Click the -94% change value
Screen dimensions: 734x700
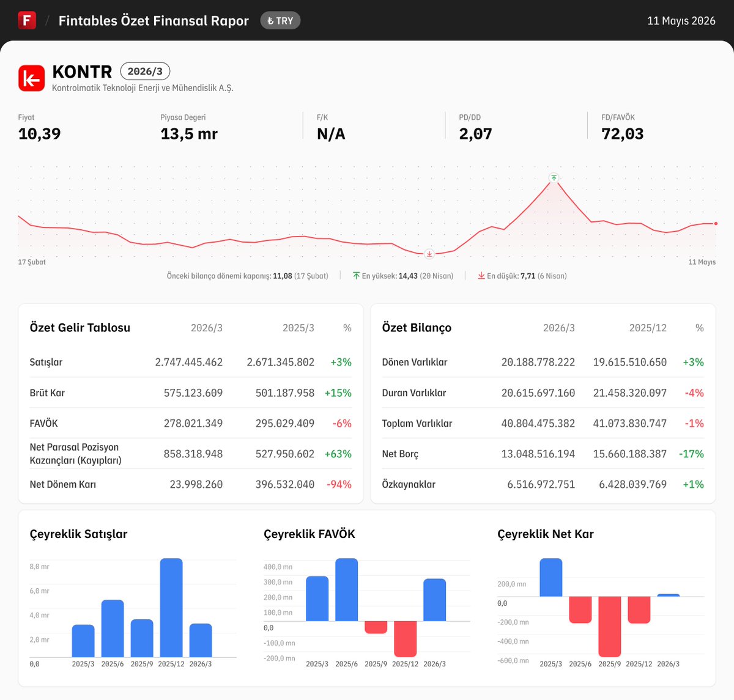click(x=339, y=484)
